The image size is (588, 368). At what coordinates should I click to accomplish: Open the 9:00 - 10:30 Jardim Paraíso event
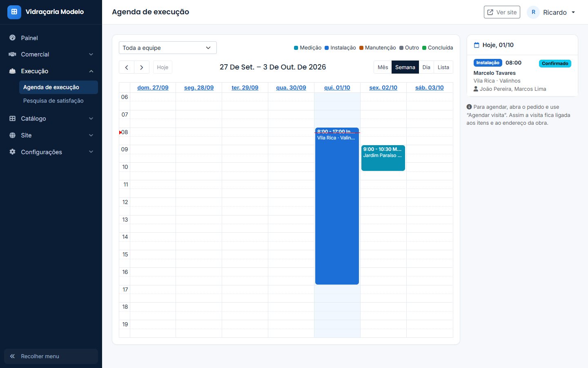383,158
